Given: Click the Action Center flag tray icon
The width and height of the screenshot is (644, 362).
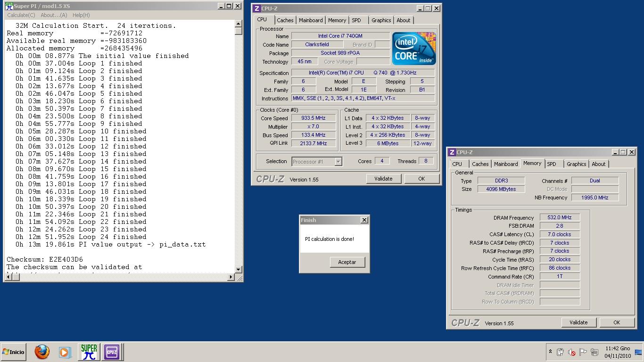Looking at the screenshot, I should click(583, 352).
